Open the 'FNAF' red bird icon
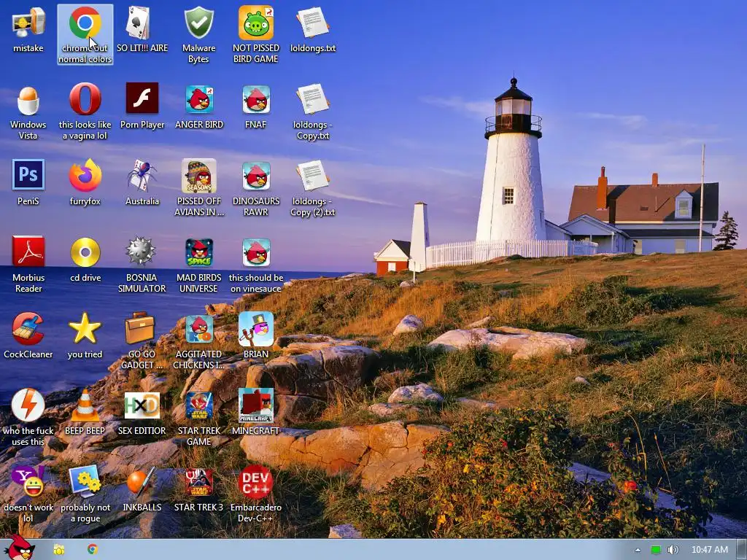The image size is (747, 560). [x=256, y=99]
